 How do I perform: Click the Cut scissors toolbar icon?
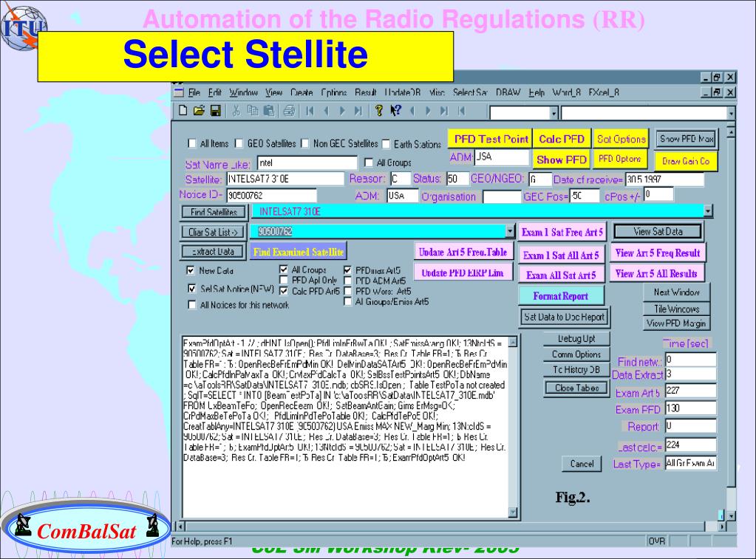(236, 111)
